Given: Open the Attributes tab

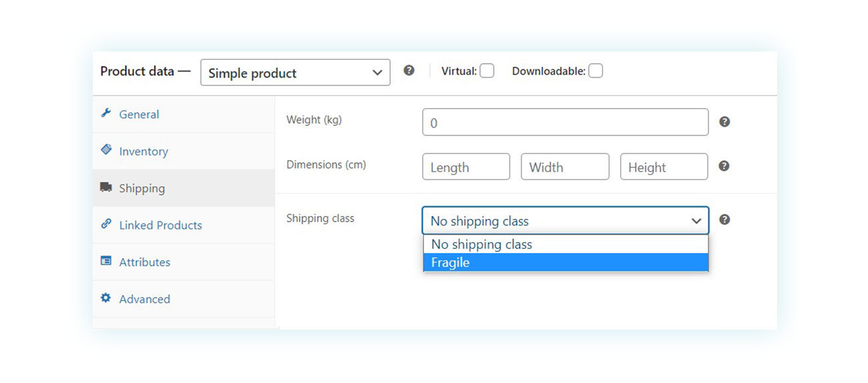Looking at the screenshot, I should [184, 262].
